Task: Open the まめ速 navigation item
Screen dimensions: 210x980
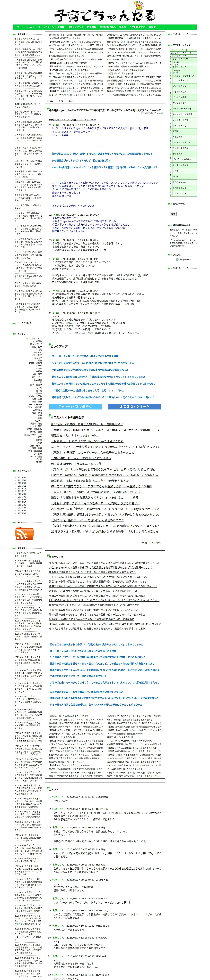Action: (x=122, y=27)
